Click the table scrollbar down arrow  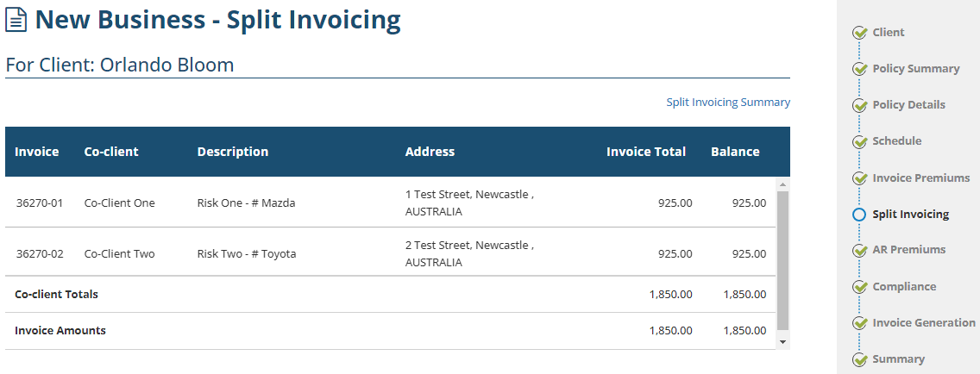[782, 341]
